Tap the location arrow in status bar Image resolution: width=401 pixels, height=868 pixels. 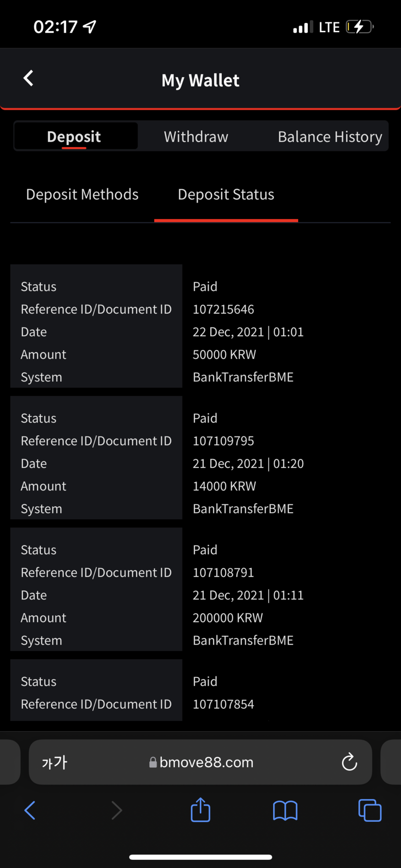(90, 27)
